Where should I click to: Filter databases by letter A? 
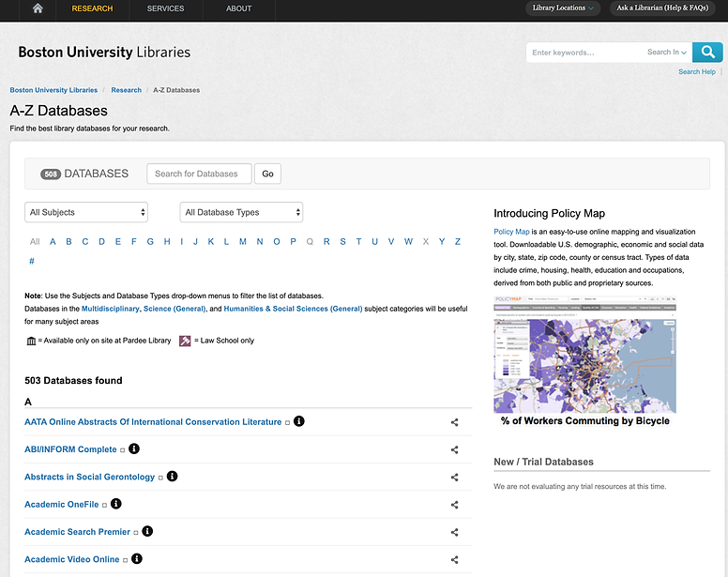tap(53, 241)
